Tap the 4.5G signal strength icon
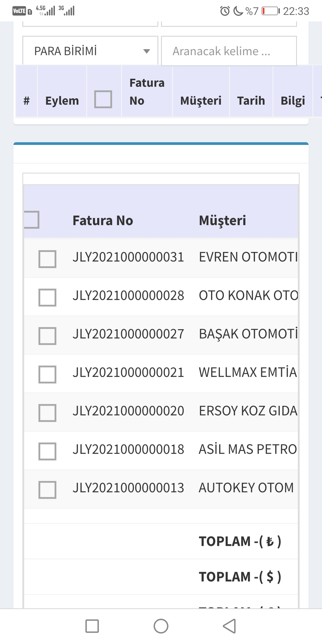This screenshot has width=322, height=644. point(46,10)
